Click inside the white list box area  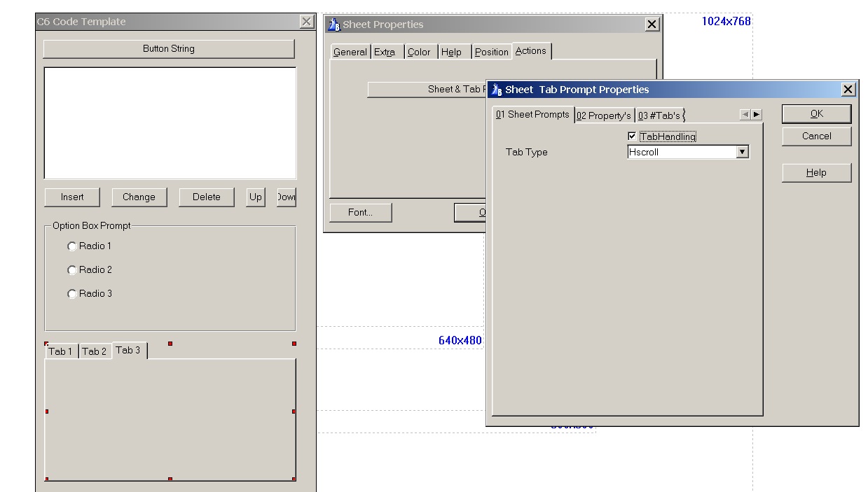point(170,123)
